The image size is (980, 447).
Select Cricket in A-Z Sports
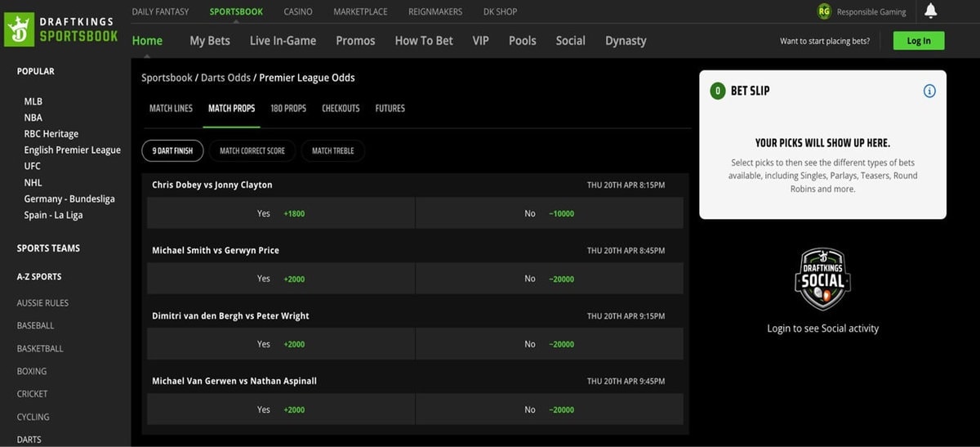(x=33, y=394)
